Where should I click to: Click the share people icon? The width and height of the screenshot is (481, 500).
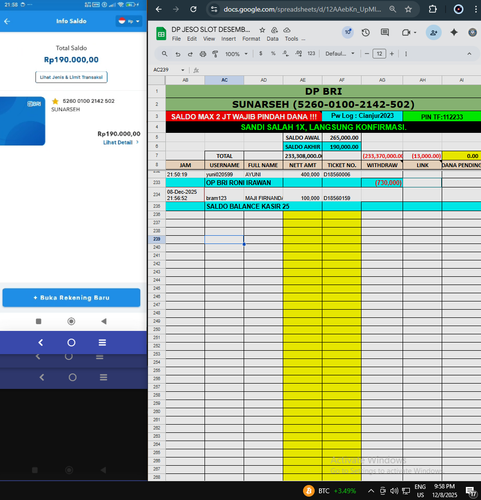tap(434, 33)
